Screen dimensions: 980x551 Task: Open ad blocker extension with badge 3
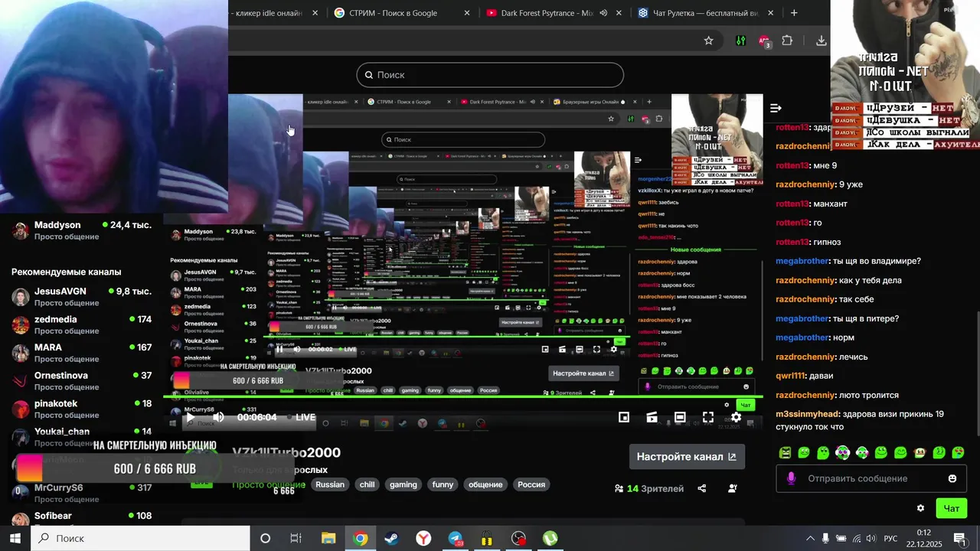click(764, 41)
